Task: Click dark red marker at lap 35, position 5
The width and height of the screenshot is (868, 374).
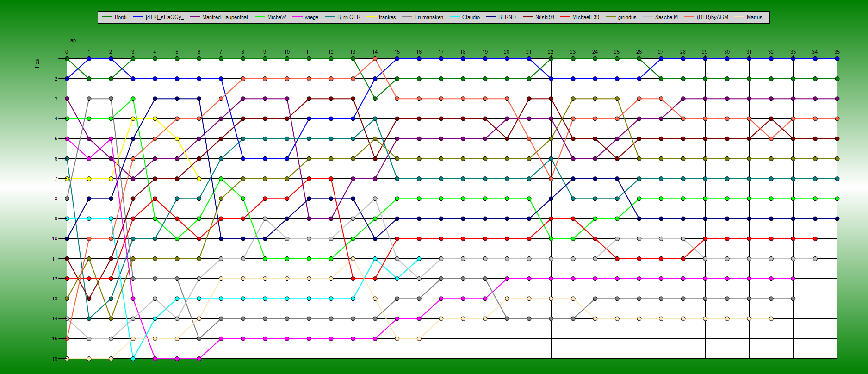Action: [837, 138]
